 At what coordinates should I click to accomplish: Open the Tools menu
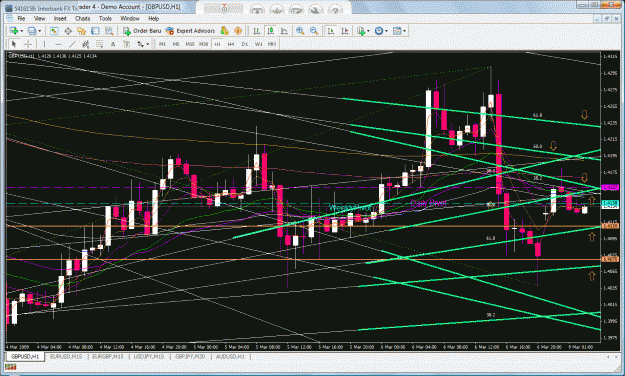tap(105, 18)
